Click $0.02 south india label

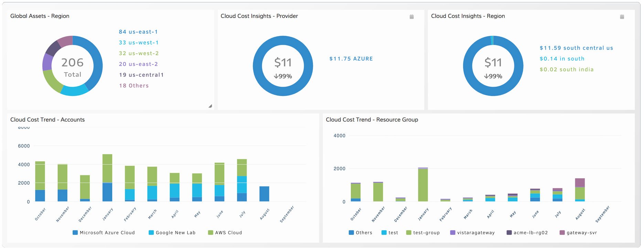566,69
